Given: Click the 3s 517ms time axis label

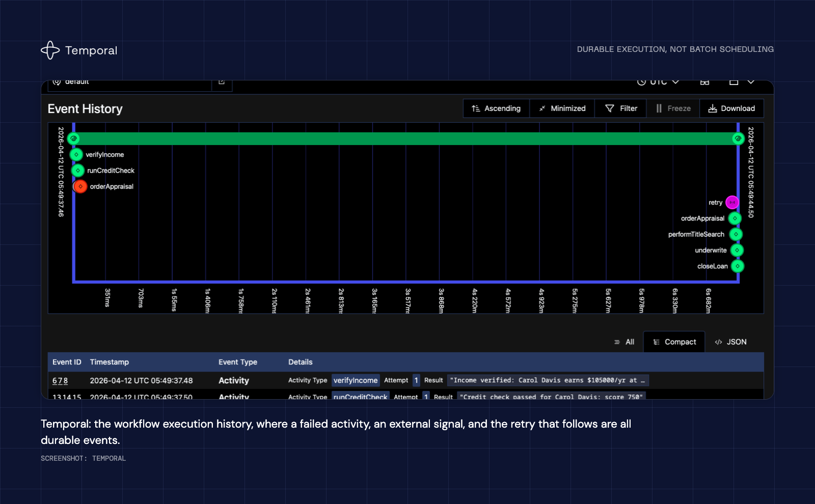Looking at the screenshot, I should pos(408,301).
